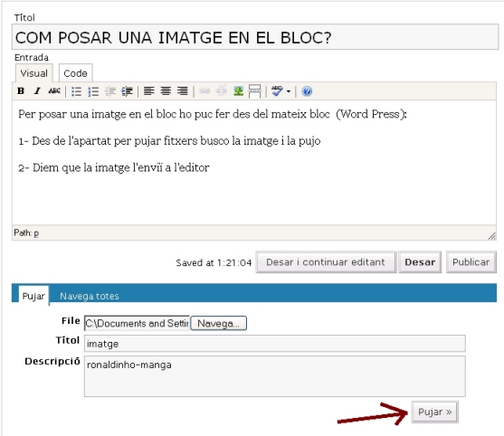Toggle bold formatting in editor toolbar
504x436 pixels.
point(21,91)
